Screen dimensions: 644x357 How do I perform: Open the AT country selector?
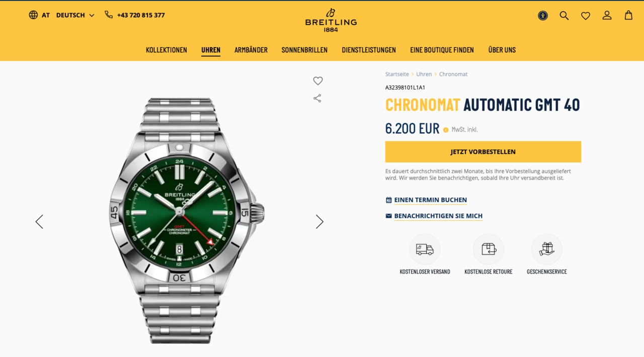click(39, 15)
